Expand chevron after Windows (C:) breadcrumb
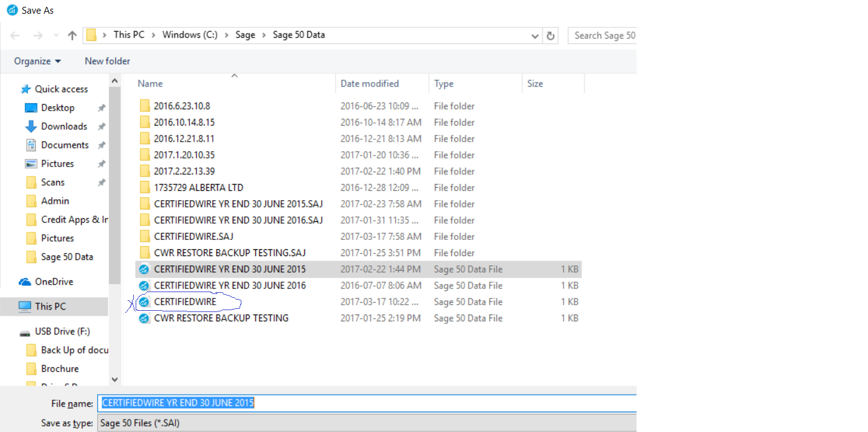 click(x=226, y=35)
